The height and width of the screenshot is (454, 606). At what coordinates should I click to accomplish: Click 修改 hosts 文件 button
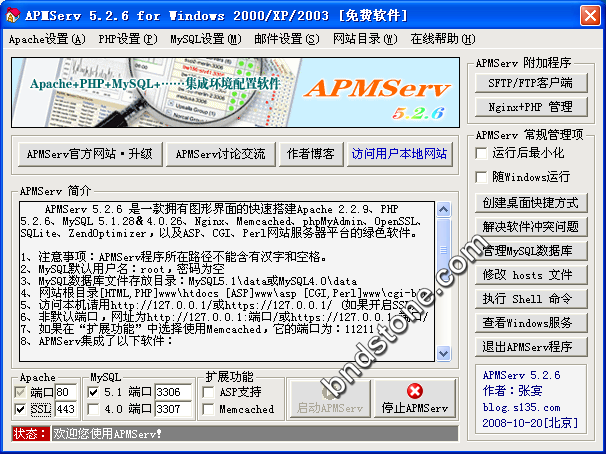(531, 275)
